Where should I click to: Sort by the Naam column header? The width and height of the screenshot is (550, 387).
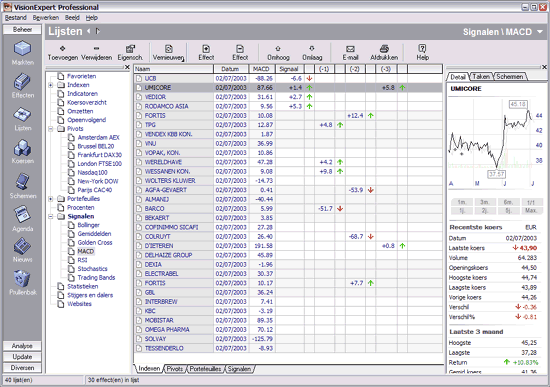tap(173, 69)
